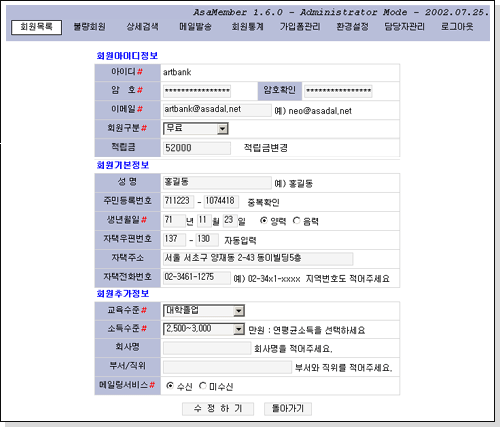The width and height of the screenshot is (500, 428).
Task: Open the 회원목록 menu tab
Action: [x=36, y=27]
